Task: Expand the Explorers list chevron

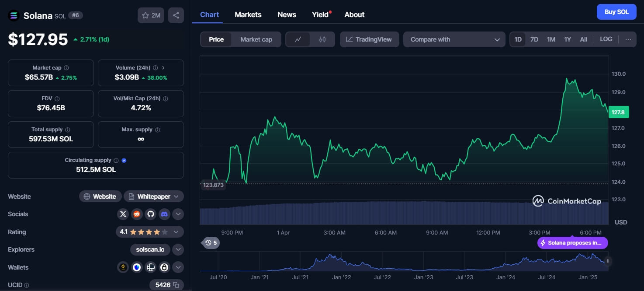Action: click(178, 250)
